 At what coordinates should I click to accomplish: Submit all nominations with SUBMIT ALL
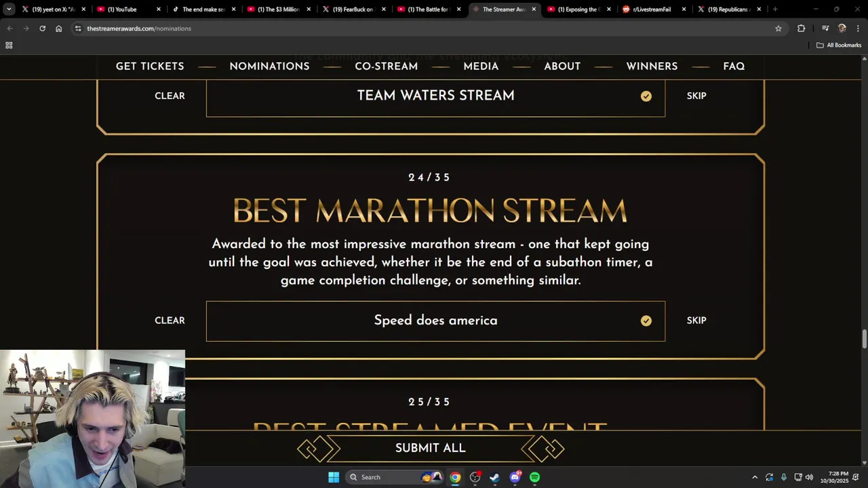[431, 448]
